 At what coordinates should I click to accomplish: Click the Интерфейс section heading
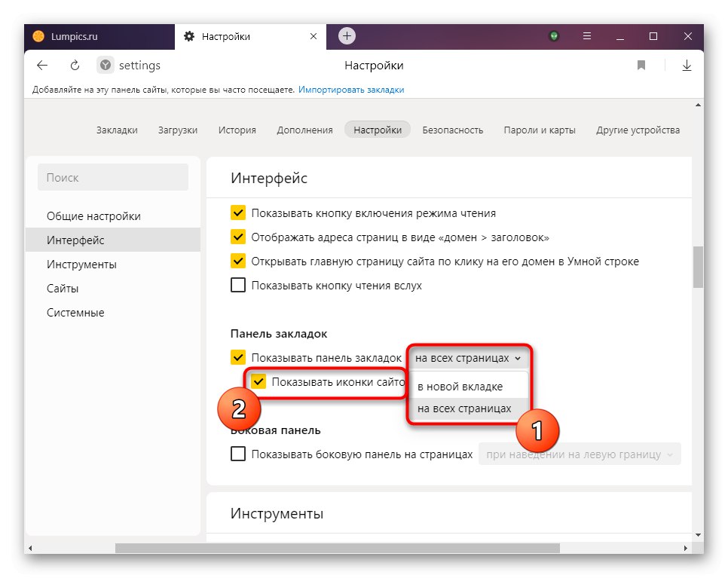(269, 178)
